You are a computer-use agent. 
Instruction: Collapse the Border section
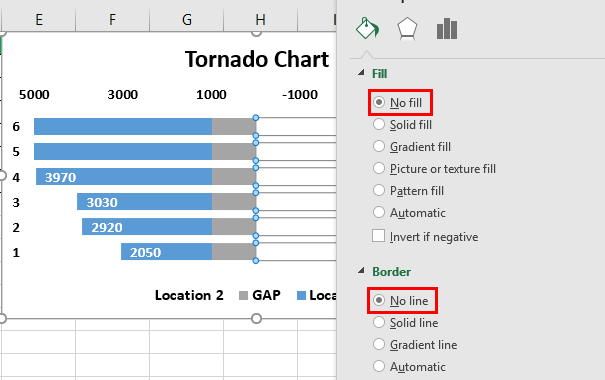[x=361, y=271]
